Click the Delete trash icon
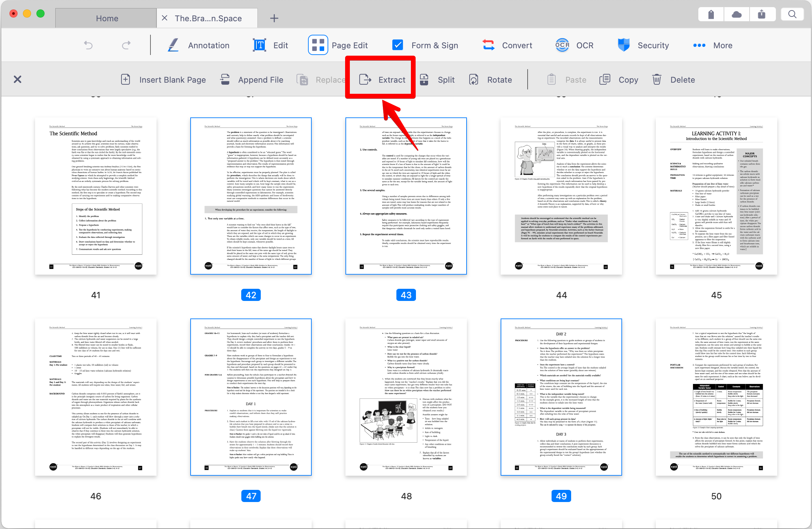The image size is (812, 529). click(657, 80)
